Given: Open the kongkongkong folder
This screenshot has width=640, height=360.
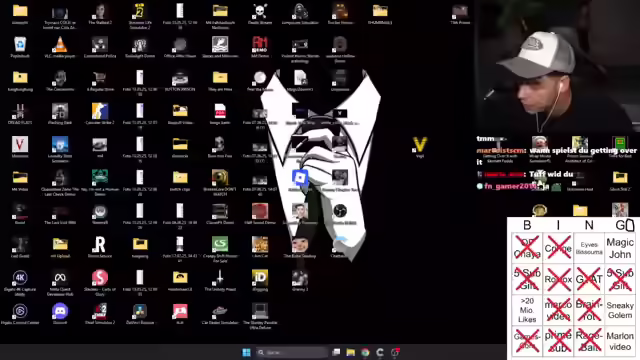Looking at the screenshot, I should 20,78.
